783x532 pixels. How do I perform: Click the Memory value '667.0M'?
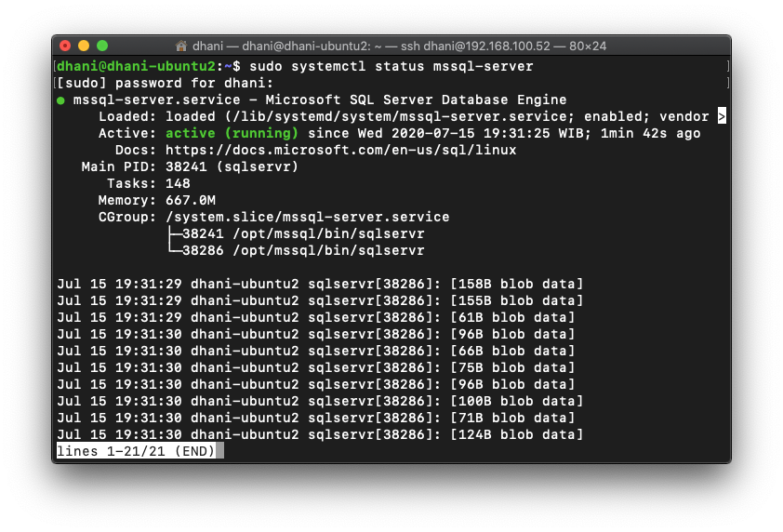point(191,200)
